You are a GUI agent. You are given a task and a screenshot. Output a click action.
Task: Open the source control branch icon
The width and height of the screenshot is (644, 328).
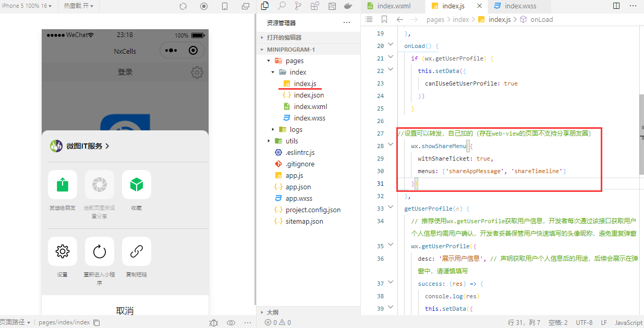tap(298, 6)
